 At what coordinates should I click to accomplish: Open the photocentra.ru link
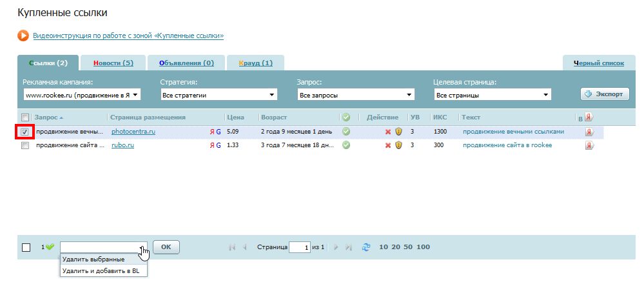133,132
